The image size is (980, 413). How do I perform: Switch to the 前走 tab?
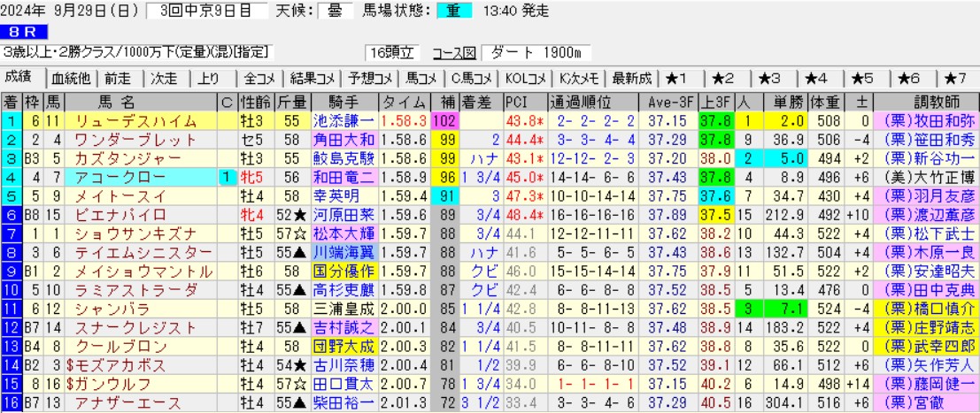120,77
